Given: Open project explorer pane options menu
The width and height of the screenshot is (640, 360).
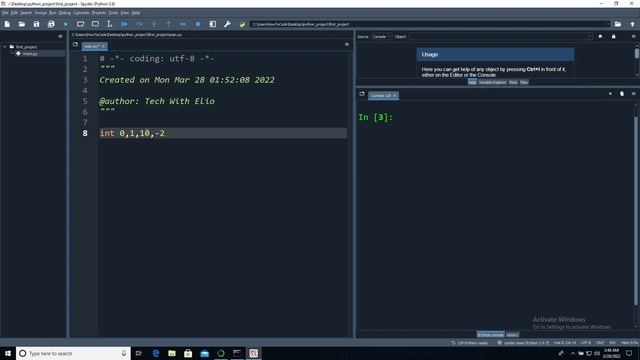Looking at the screenshot, I should point(60,36).
